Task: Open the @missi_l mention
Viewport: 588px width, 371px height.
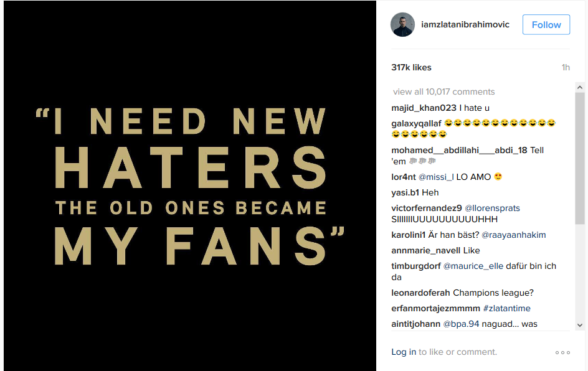Action: (x=436, y=177)
